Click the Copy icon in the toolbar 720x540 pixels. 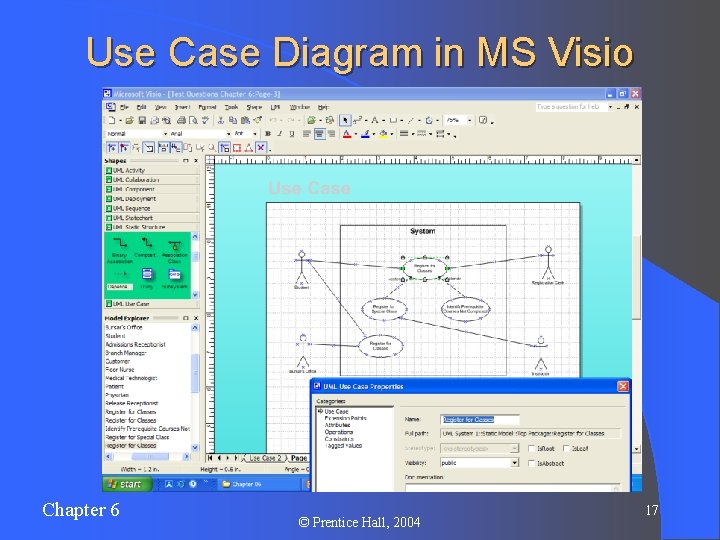click(x=233, y=120)
